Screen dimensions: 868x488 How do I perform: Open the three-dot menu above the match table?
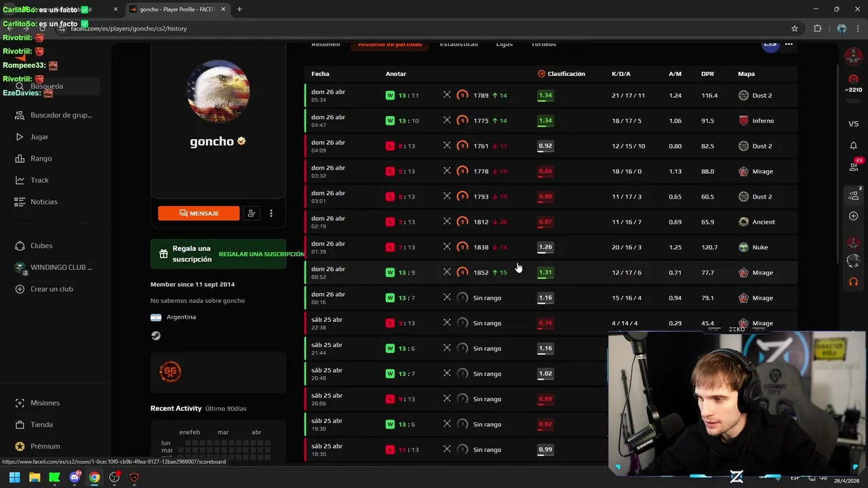click(789, 44)
